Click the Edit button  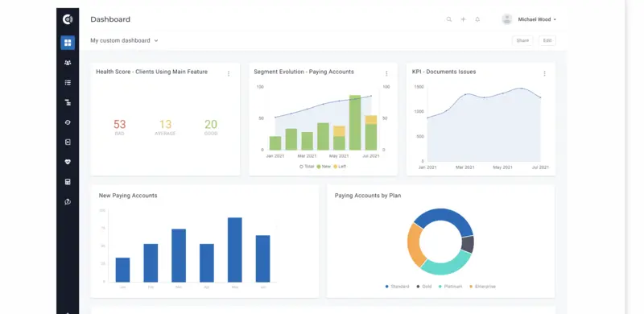pyautogui.click(x=547, y=41)
